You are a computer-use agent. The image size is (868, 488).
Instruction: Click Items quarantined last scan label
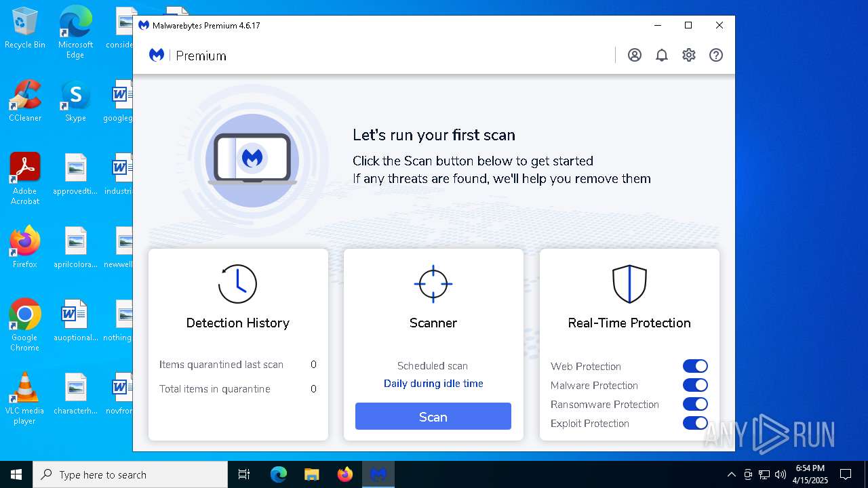[x=221, y=365]
